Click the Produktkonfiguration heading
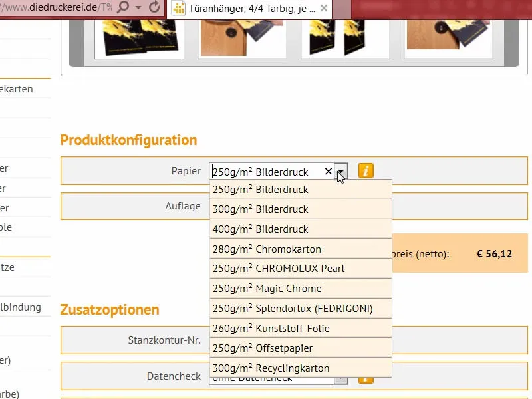532x399 pixels. pos(128,140)
